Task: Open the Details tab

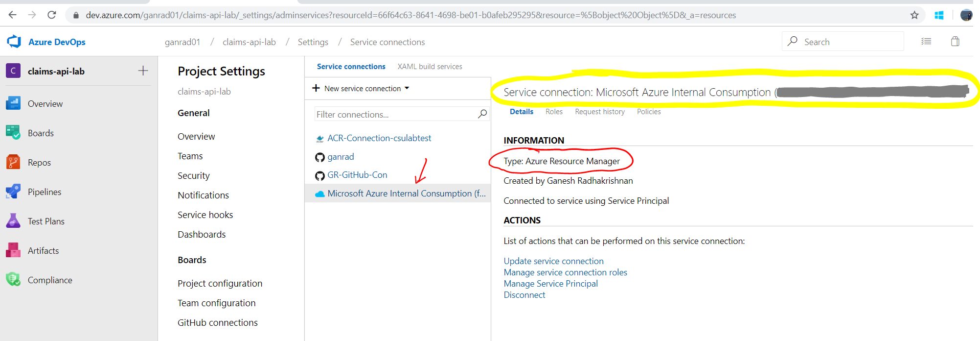Action: [x=522, y=112]
